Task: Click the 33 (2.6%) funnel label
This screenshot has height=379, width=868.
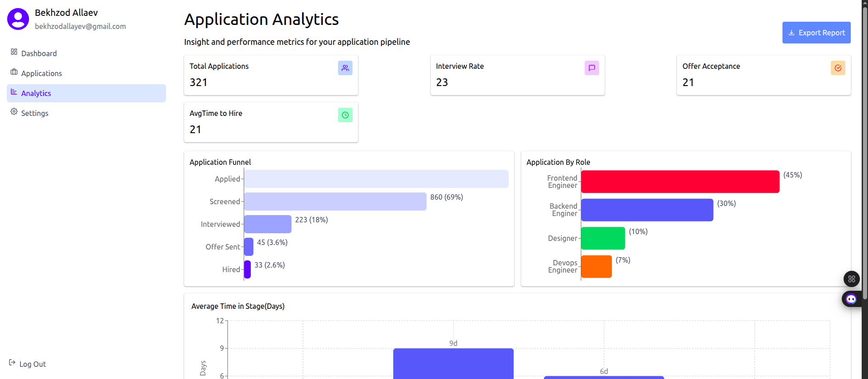Action: pyautogui.click(x=270, y=265)
